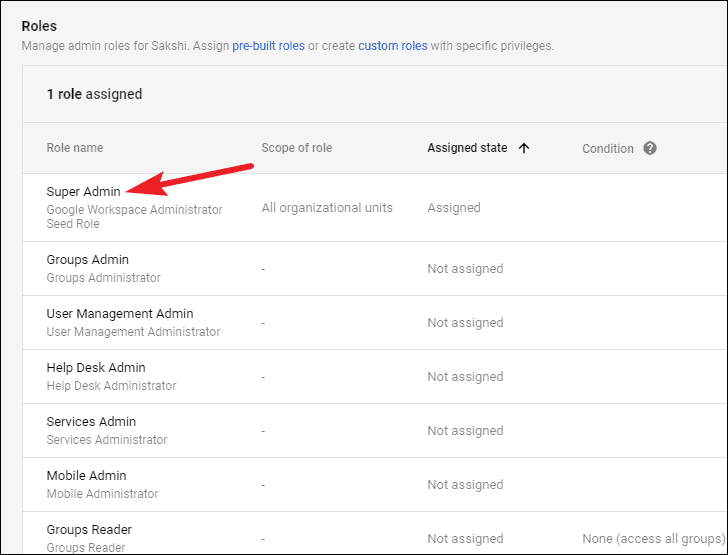
Task: Select the Super Admin role
Action: 83,191
